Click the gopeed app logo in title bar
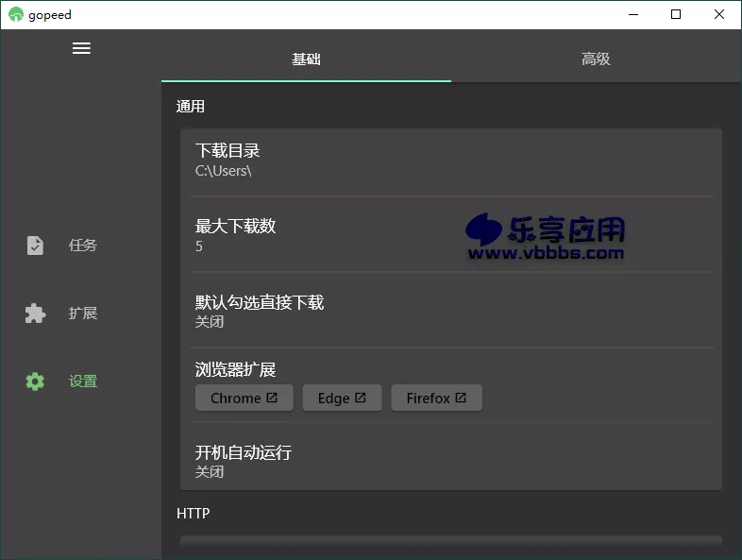The height and width of the screenshot is (560, 742). (x=16, y=15)
